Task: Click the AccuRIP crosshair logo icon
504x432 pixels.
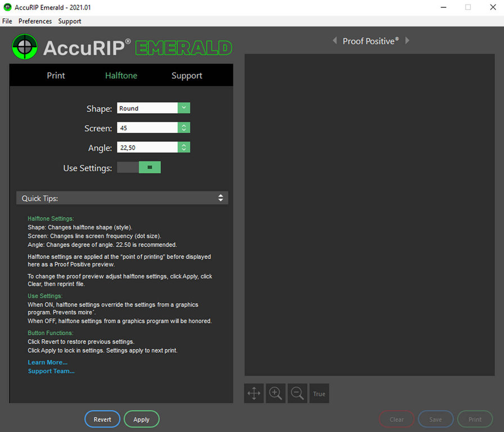Action: (x=25, y=48)
